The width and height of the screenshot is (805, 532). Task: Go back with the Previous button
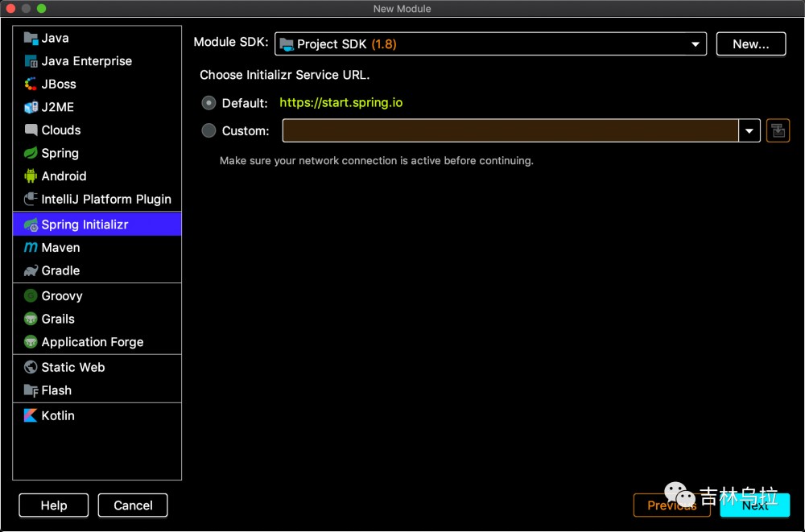(x=671, y=505)
